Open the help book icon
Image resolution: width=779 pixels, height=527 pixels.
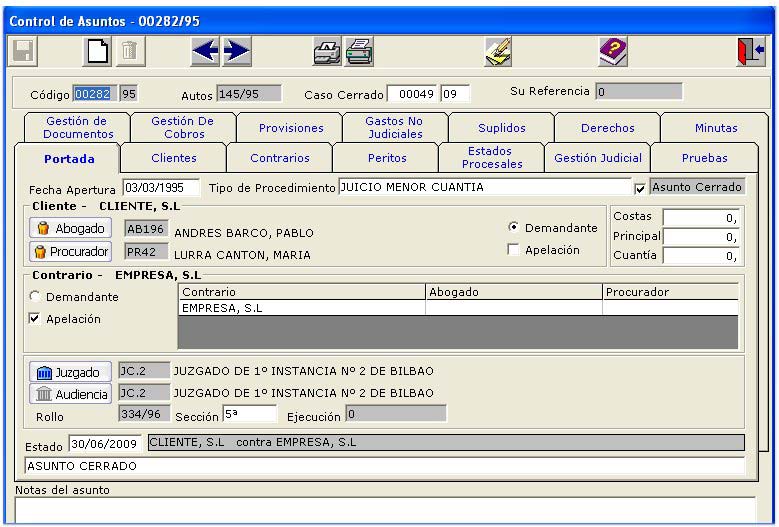click(612, 51)
